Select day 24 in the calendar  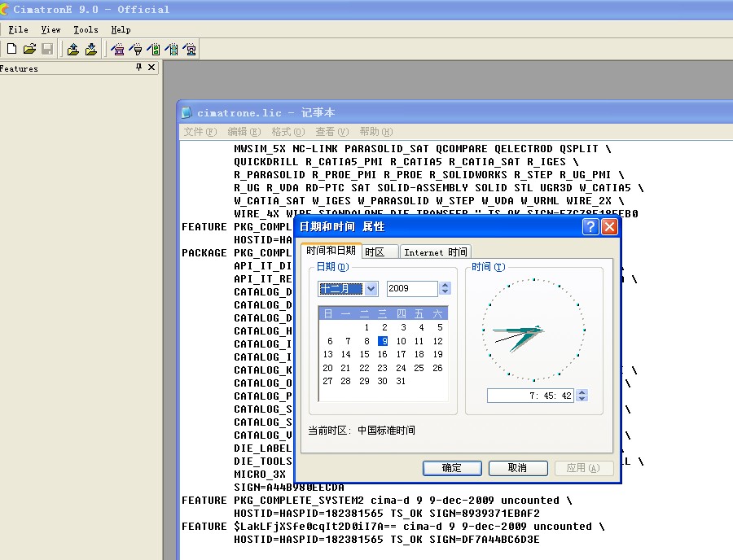point(401,368)
